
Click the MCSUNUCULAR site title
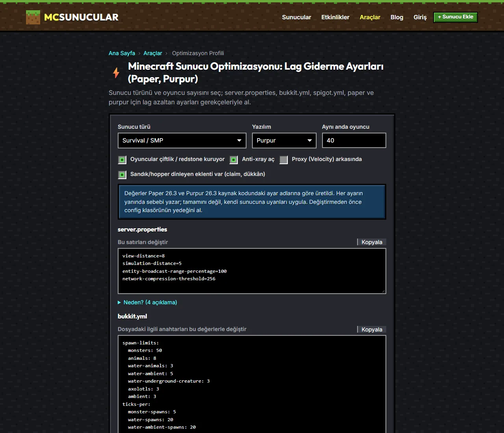(81, 17)
